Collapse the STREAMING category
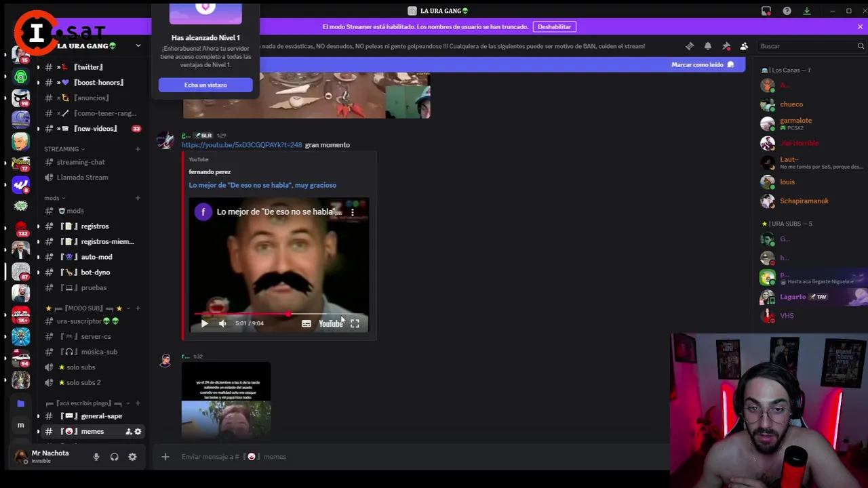This screenshot has width=868, height=488. [64, 149]
